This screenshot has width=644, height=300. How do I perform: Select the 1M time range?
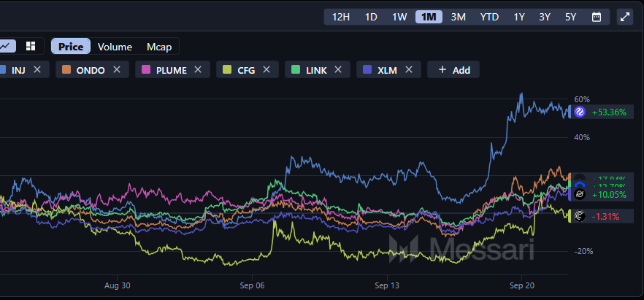click(x=429, y=17)
